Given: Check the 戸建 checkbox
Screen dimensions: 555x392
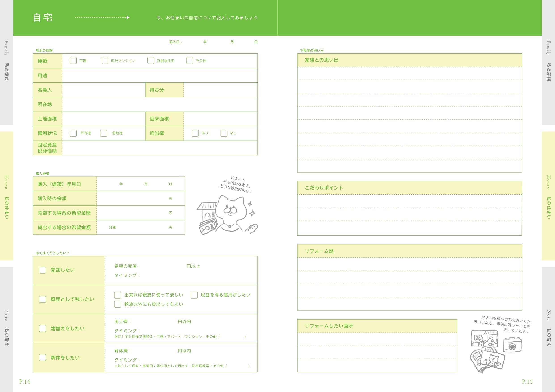Looking at the screenshot, I should [73, 60].
